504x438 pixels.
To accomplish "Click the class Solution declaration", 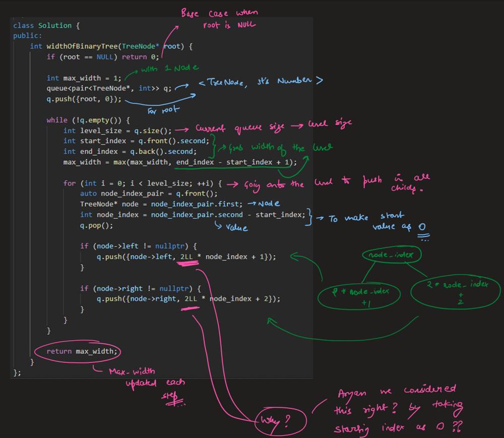I will 46,25.
